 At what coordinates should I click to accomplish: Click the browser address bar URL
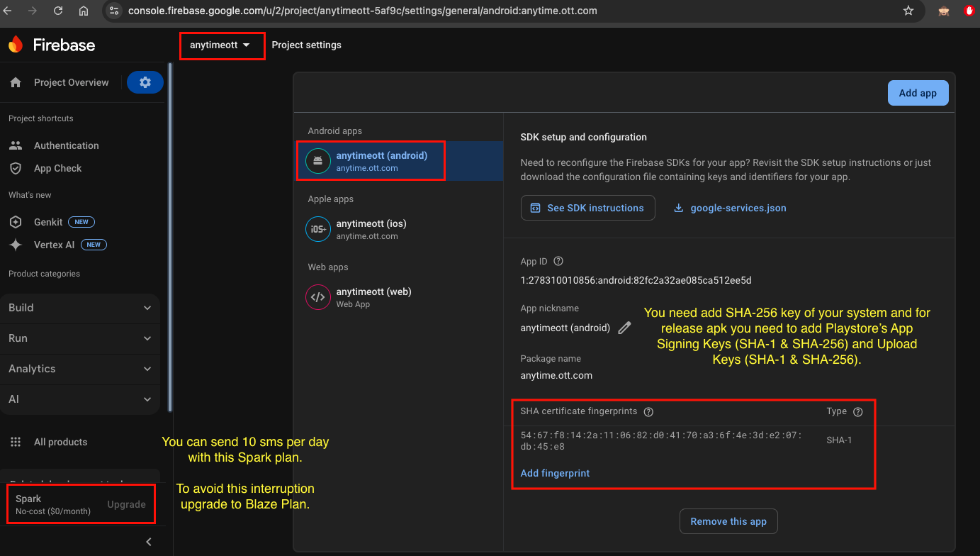coord(362,11)
